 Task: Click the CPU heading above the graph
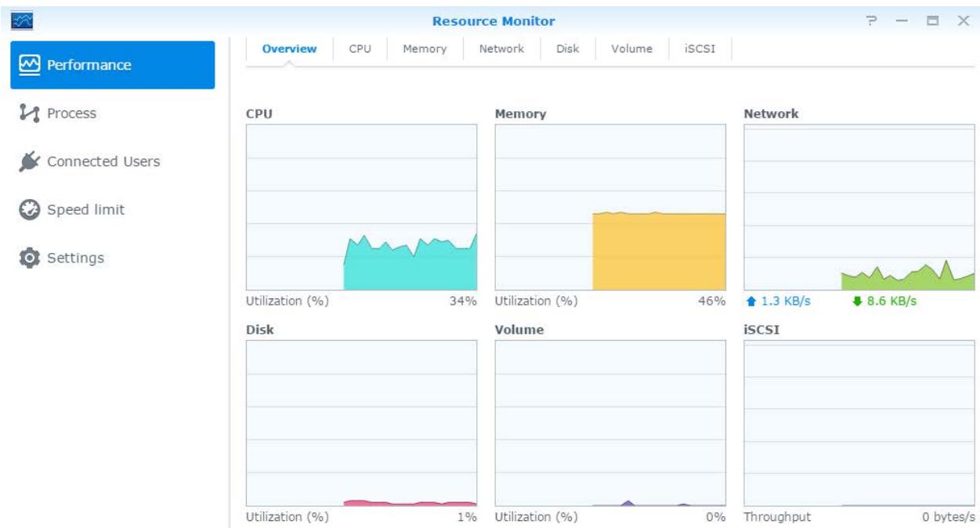coord(259,114)
